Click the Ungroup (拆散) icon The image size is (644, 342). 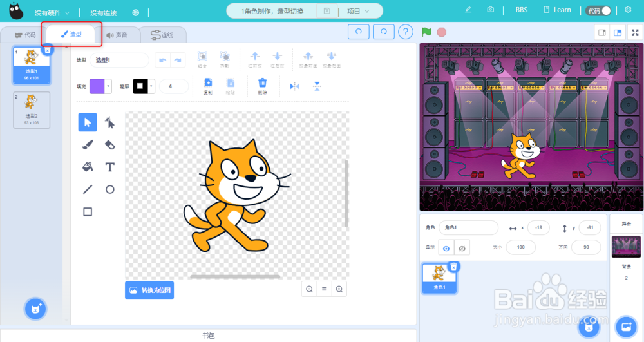click(224, 59)
